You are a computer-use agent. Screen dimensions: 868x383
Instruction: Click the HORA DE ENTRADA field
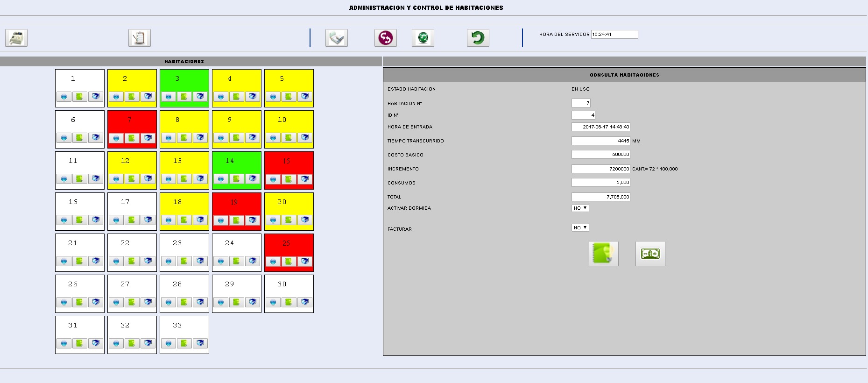pyautogui.click(x=601, y=127)
